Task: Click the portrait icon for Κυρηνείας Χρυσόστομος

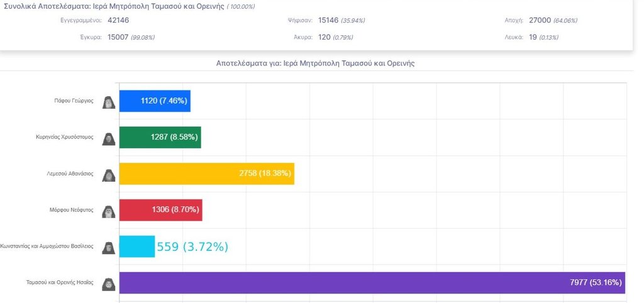Action: (x=109, y=139)
